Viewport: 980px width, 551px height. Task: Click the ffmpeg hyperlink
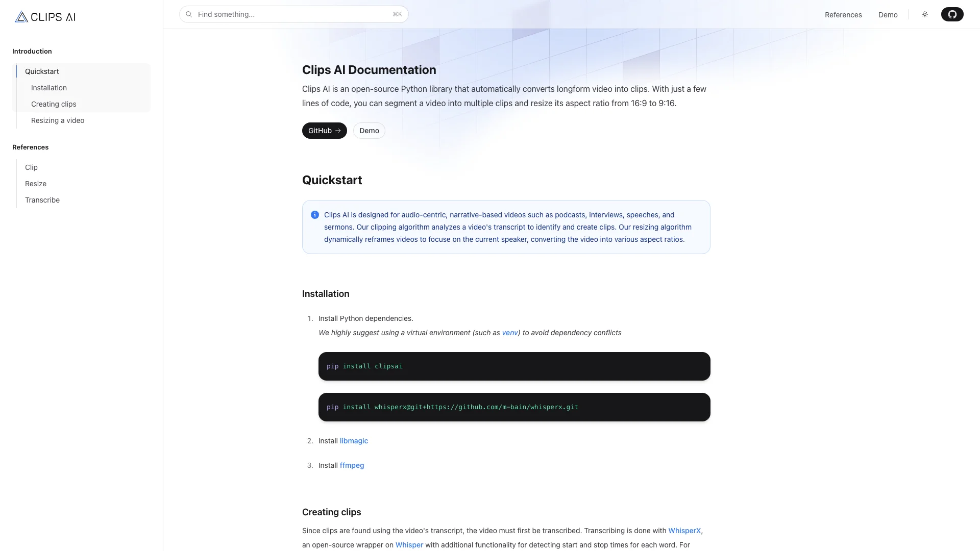[x=351, y=465]
